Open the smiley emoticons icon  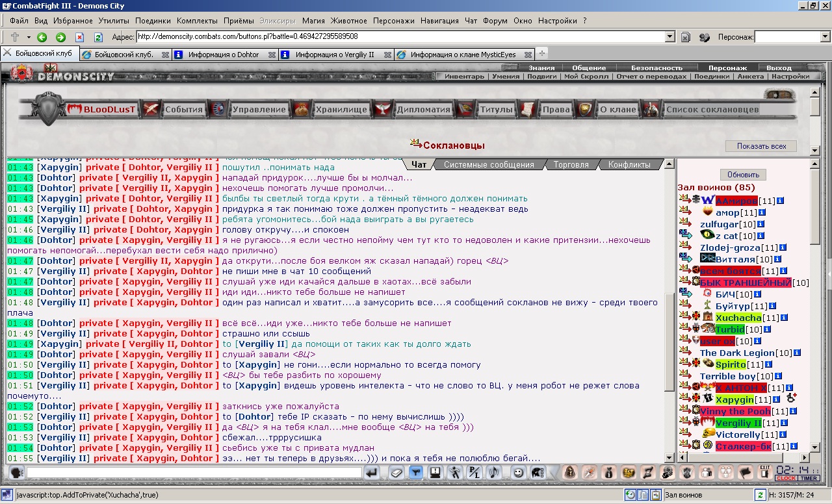click(x=518, y=473)
